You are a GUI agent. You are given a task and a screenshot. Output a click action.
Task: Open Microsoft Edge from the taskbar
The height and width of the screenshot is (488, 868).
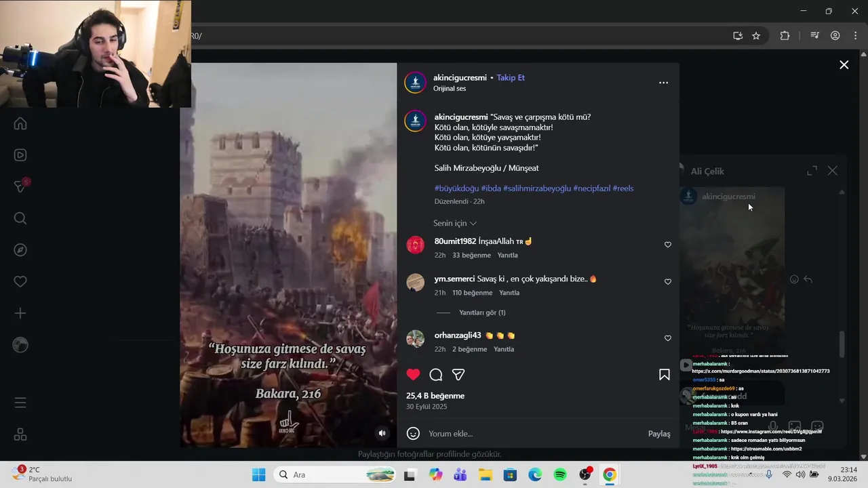535,474
